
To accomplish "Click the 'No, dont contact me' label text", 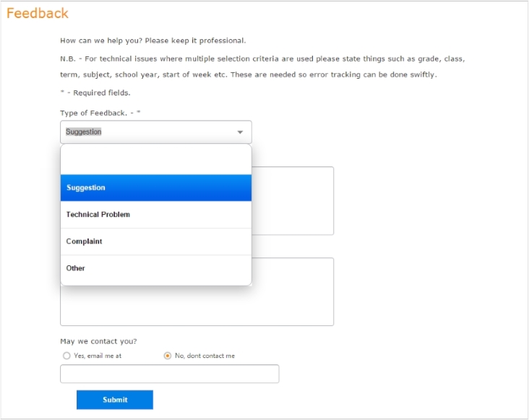I will [x=205, y=356].
